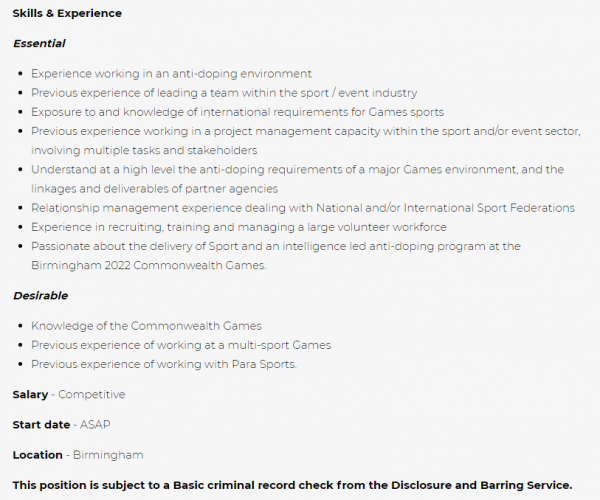The width and height of the screenshot is (600, 500).
Task: Click the bold 'Salary' label
Action: (x=30, y=394)
